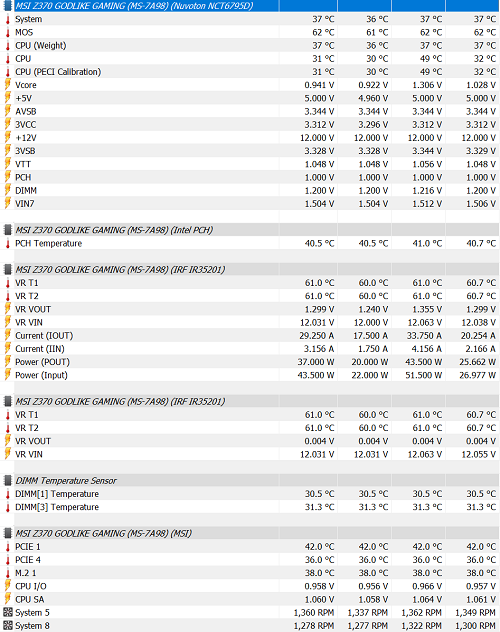Click the +5V value 4.960 V

[x=373, y=98]
